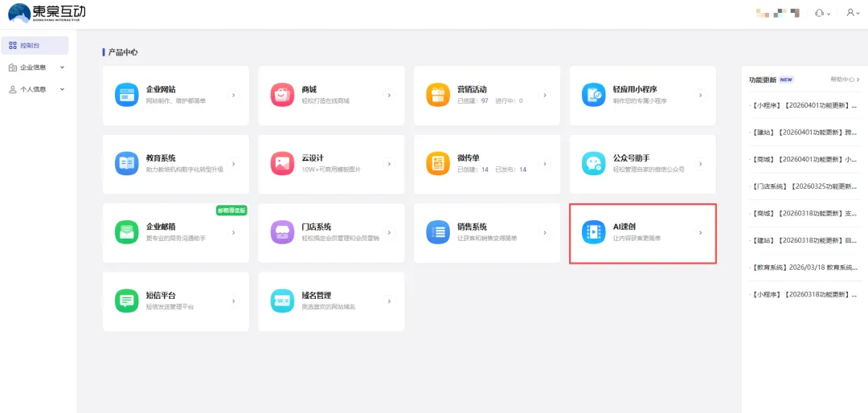
Task: Open the 企业邮箱 envelope icon
Action: 127,232
